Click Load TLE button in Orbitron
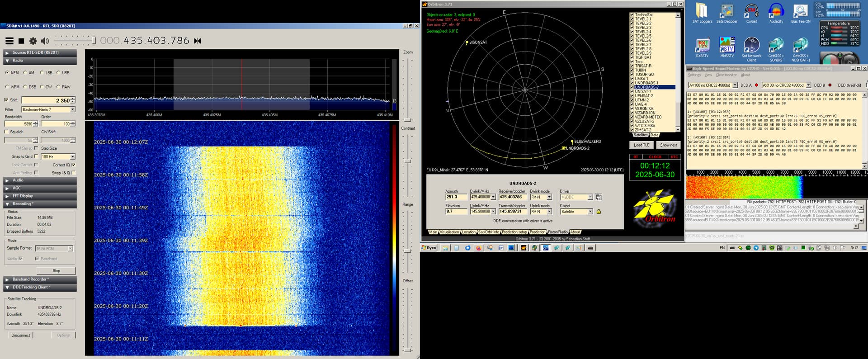868x359 pixels. [642, 145]
